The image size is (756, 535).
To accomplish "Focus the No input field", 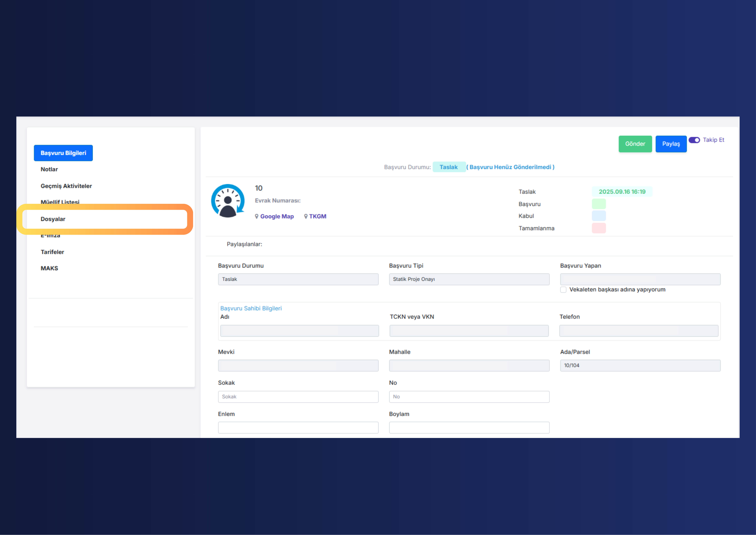I will pyautogui.click(x=469, y=397).
